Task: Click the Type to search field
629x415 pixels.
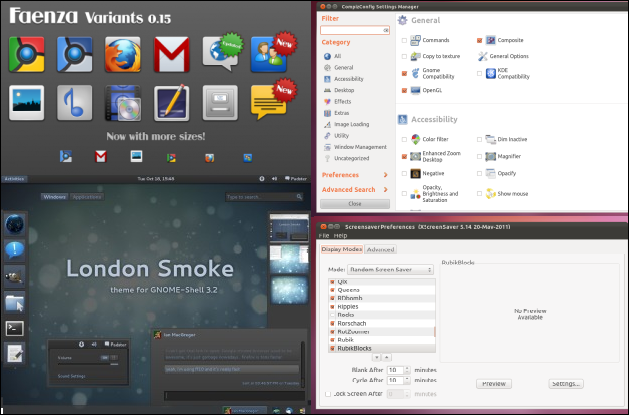Action: point(264,197)
